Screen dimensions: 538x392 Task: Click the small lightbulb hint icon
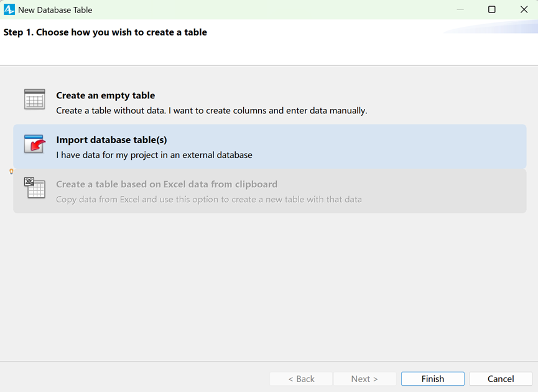(11, 171)
